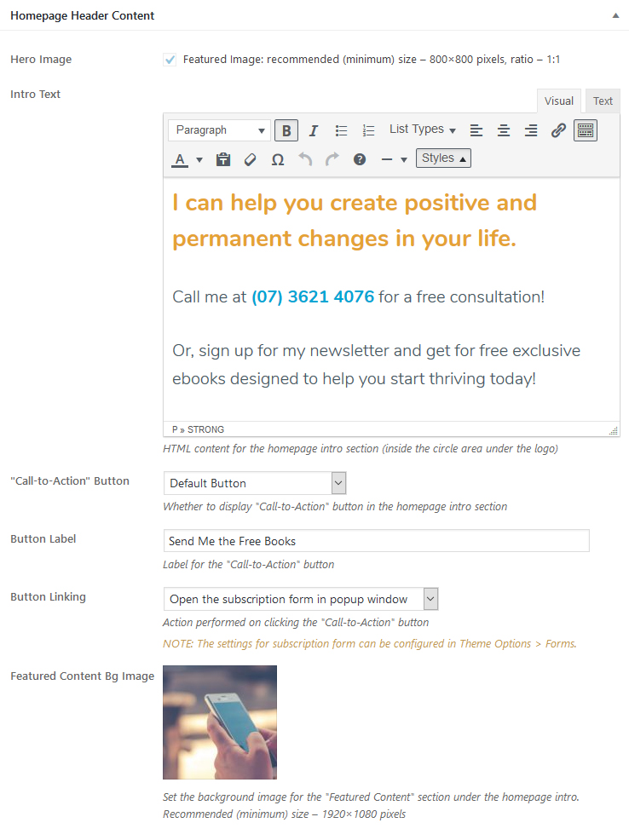Align text left
The image size is (629, 840).
(x=476, y=130)
